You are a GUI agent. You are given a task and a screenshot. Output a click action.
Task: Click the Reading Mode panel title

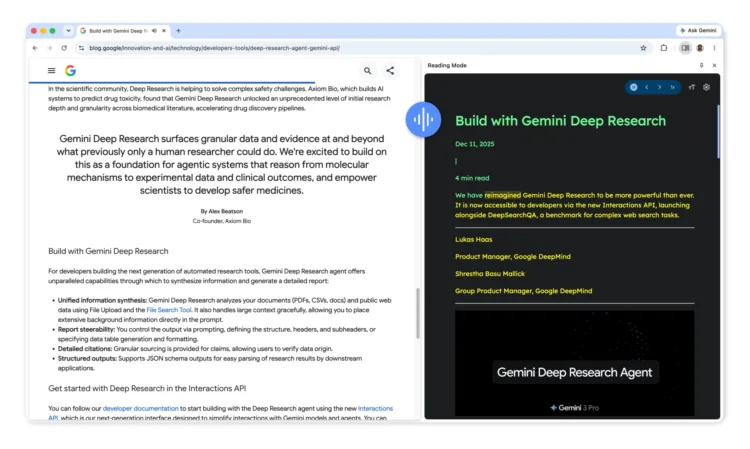pyautogui.click(x=447, y=66)
